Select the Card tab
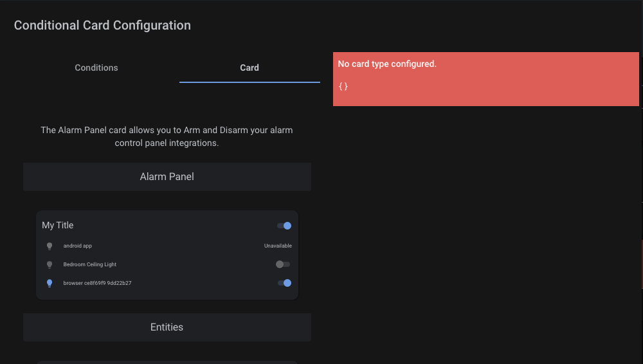This screenshot has height=364, width=643. [x=249, y=68]
